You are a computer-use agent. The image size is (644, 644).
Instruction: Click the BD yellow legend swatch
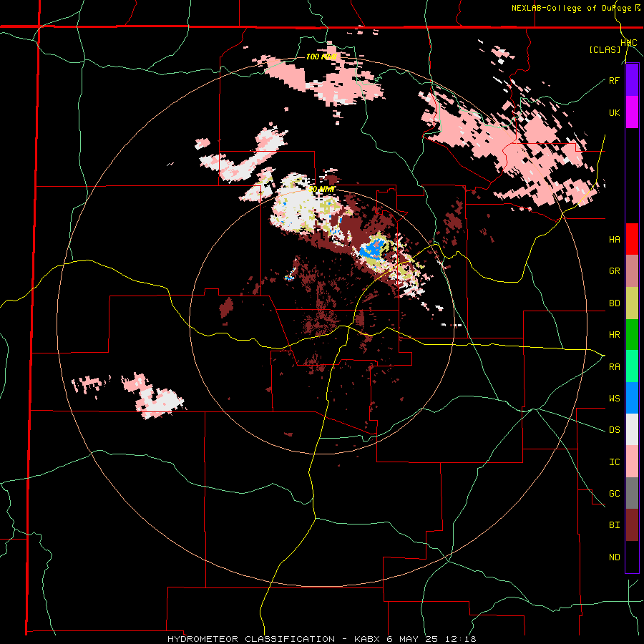coord(632,303)
